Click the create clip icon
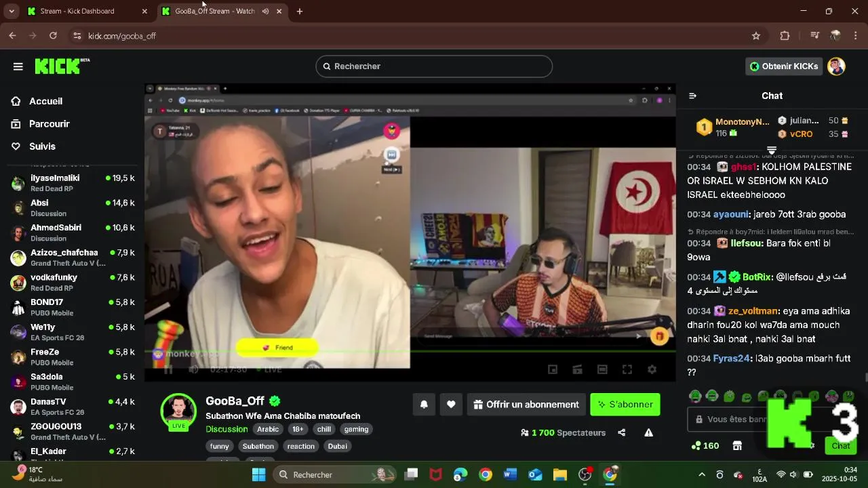Viewport: 868px width, 488px height. pos(578,369)
